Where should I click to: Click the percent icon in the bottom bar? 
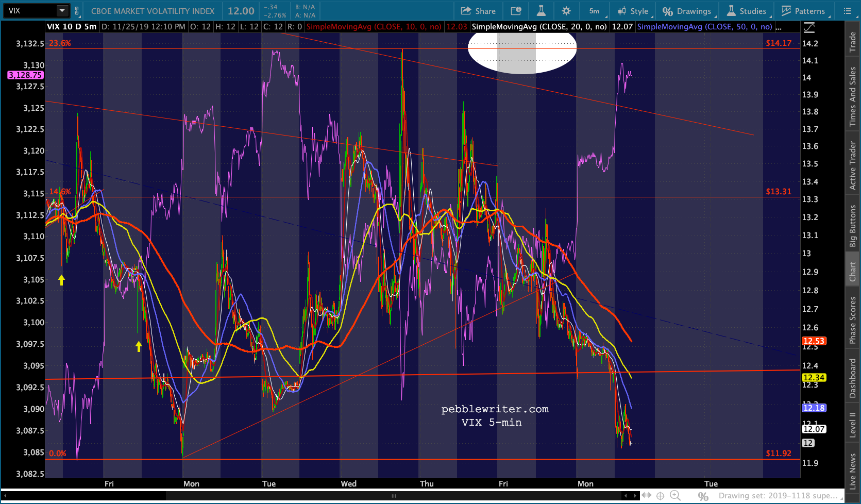pyautogui.click(x=703, y=496)
